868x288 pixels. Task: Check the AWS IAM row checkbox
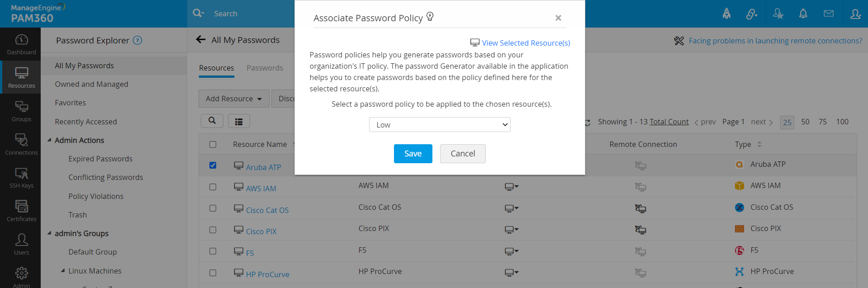(213, 187)
